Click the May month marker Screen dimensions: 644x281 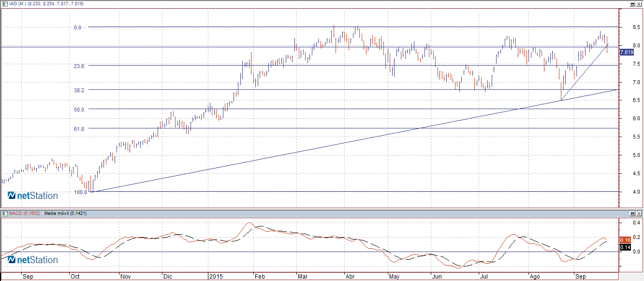point(395,277)
